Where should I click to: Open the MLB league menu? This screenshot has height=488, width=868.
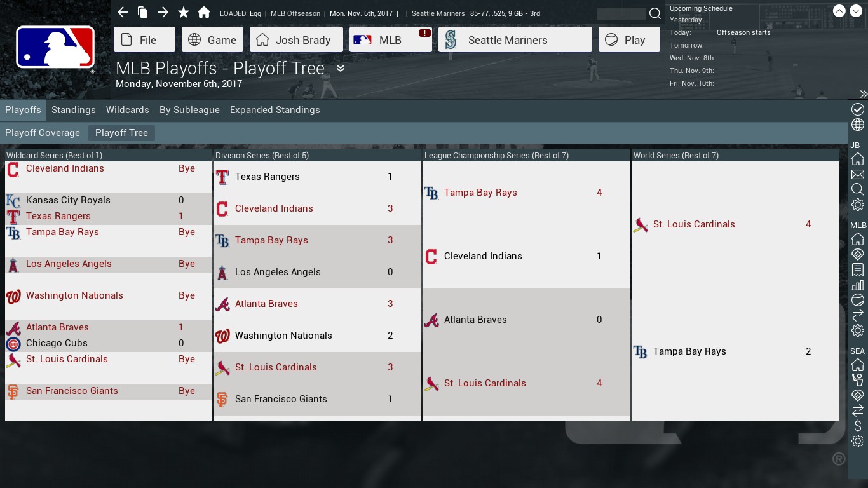point(390,39)
